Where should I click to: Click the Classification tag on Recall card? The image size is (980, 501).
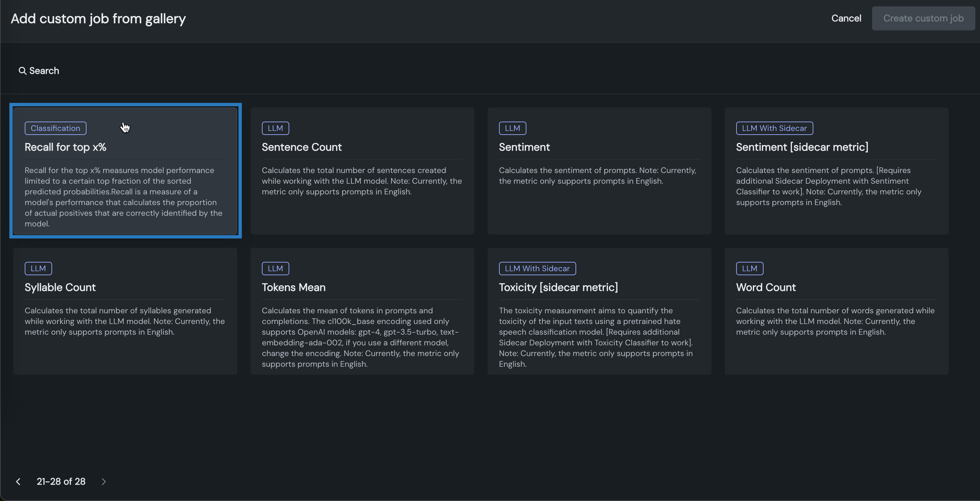[x=55, y=128]
